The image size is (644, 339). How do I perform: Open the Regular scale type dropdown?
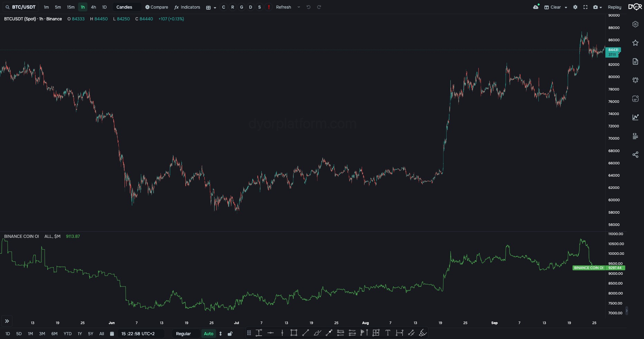click(x=186, y=333)
